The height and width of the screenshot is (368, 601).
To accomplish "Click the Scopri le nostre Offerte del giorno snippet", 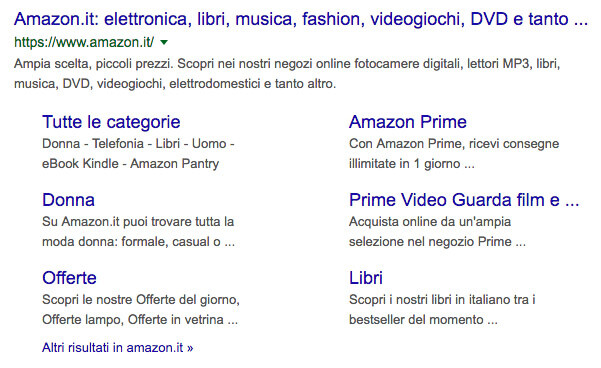I will pyautogui.click(x=141, y=309).
